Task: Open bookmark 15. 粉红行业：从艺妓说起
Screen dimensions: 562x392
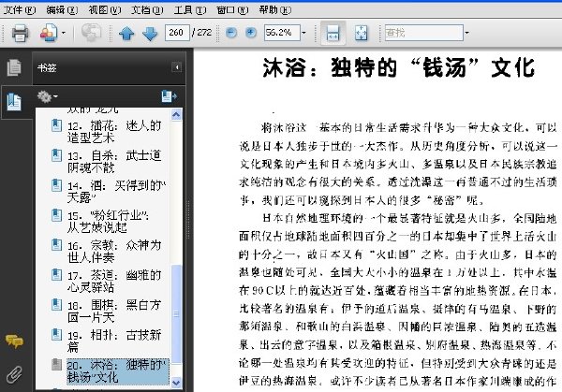Action: coord(108,221)
